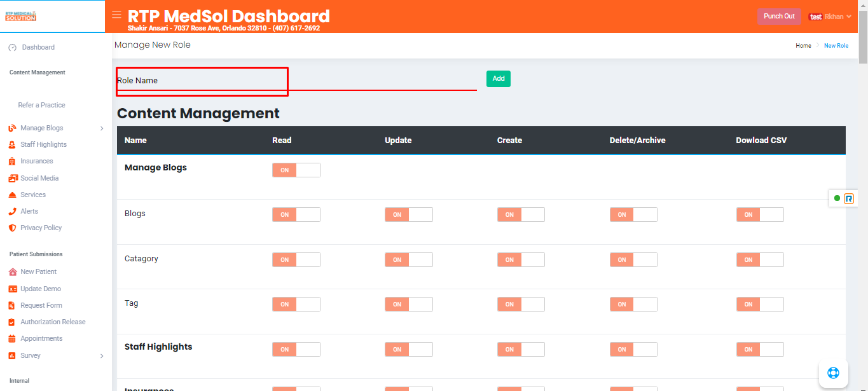Toggle Manage Blogs Read switch

click(x=296, y=170)
